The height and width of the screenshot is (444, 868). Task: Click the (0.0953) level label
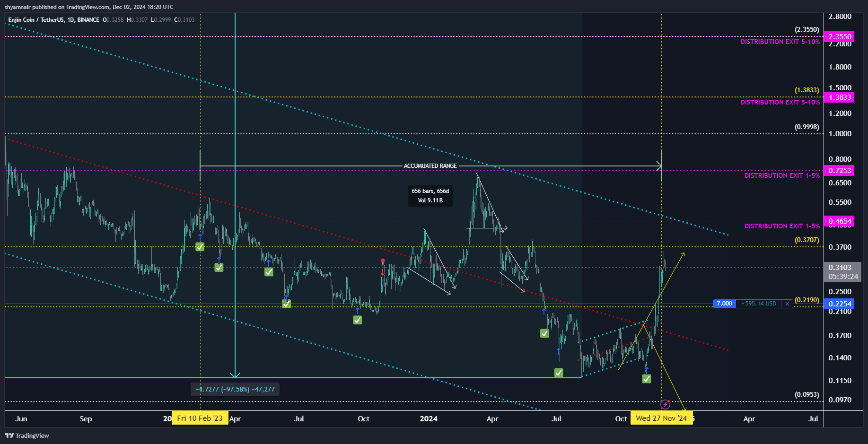[x=807, y=394]
